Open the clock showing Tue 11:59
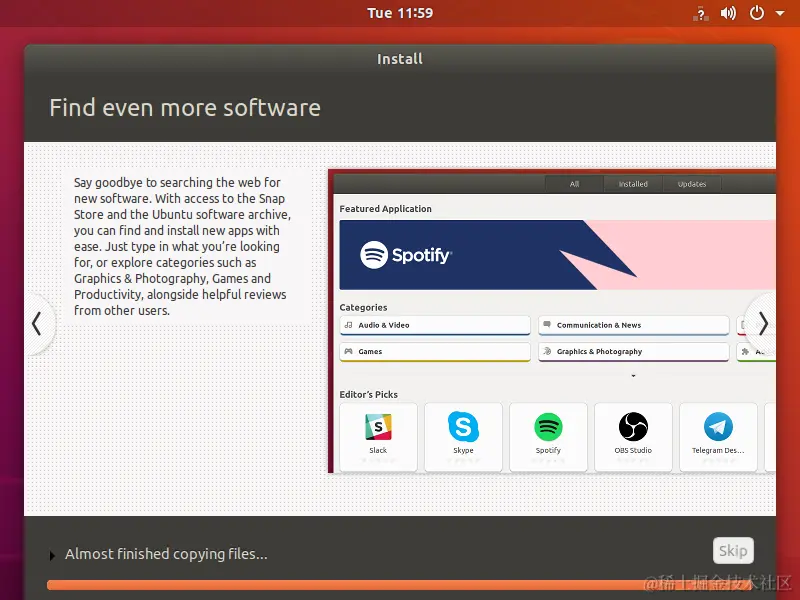Screen dimensions: 800x600 point(400,13)
